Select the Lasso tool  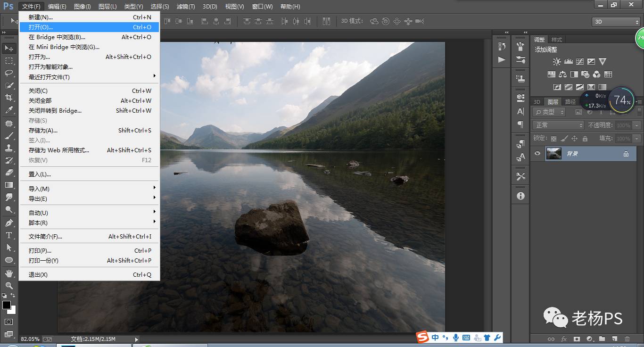click(x=9, y=73)
